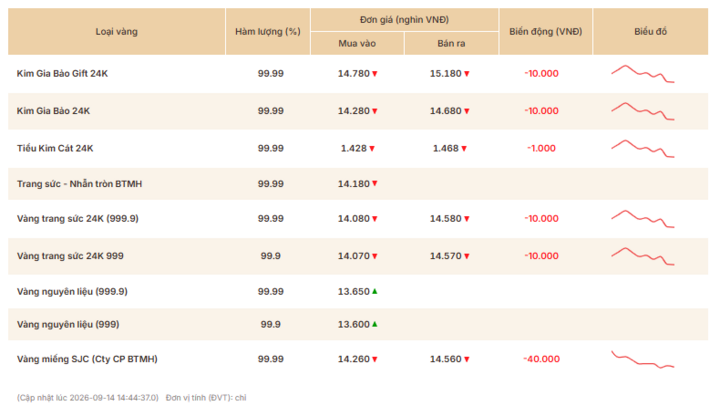
Task: View the Tiểu Kim Cát 24K price chart
Action: pyautogui.click(x=642, y=149)
